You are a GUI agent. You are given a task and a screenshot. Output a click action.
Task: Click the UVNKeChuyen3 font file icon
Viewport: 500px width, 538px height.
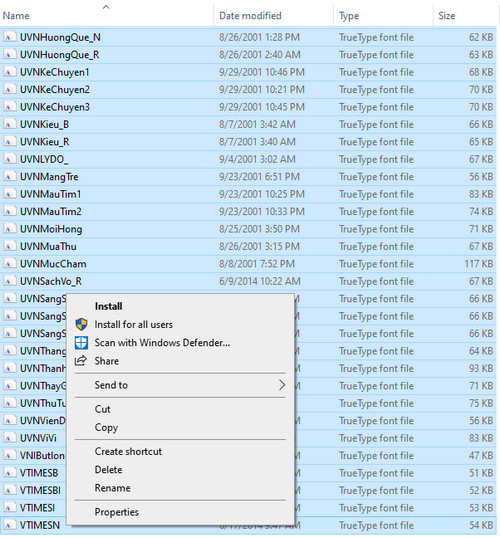tap(10, 107)
